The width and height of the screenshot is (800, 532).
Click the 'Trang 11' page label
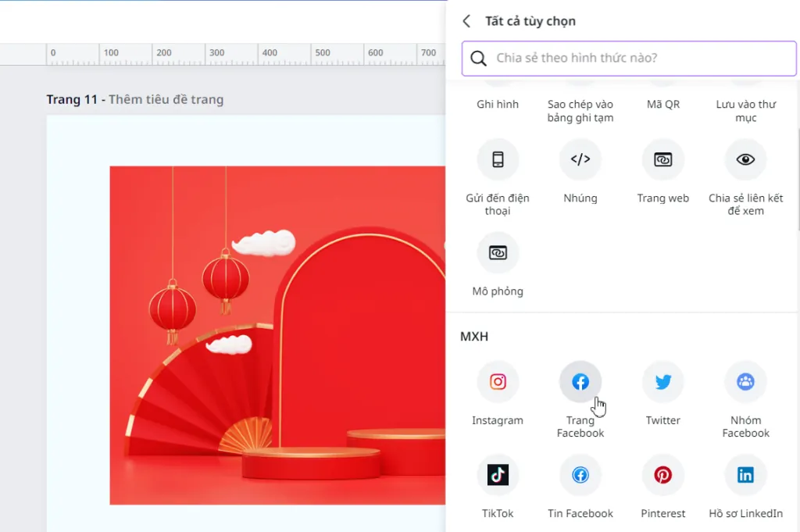(71, 99)
